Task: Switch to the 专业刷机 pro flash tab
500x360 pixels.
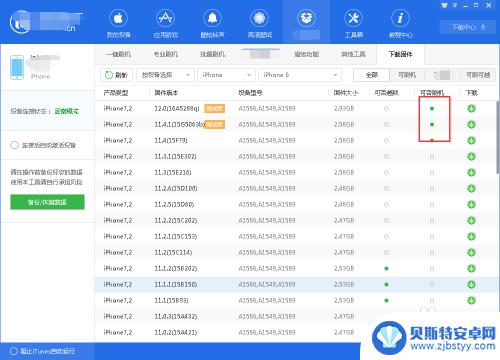Action: (166, 54)
